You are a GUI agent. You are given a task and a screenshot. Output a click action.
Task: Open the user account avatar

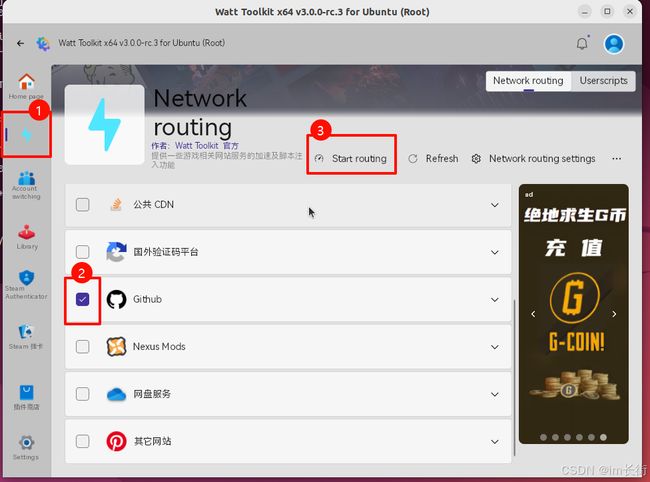[614, 44]
